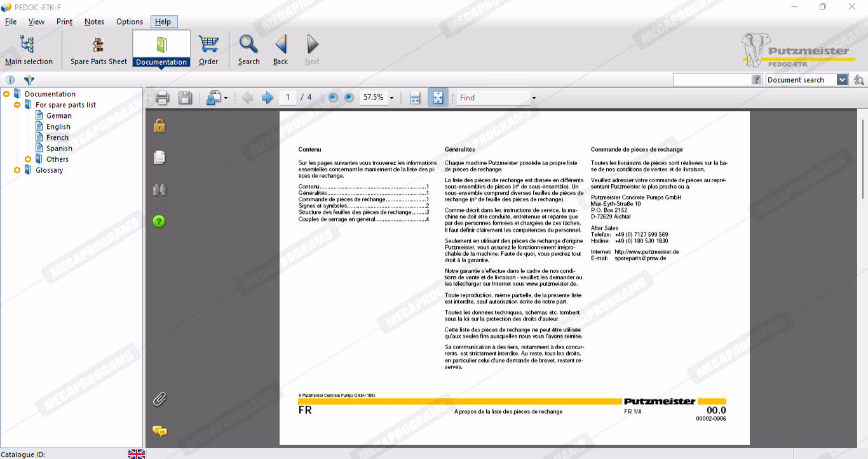Click the Search magnifier button

click(x=248, y=50)
